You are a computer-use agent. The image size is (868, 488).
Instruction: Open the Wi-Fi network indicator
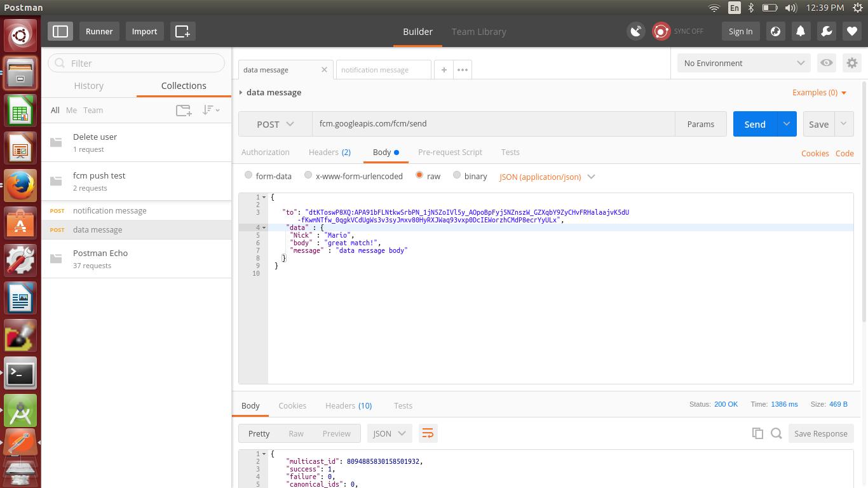714,8
